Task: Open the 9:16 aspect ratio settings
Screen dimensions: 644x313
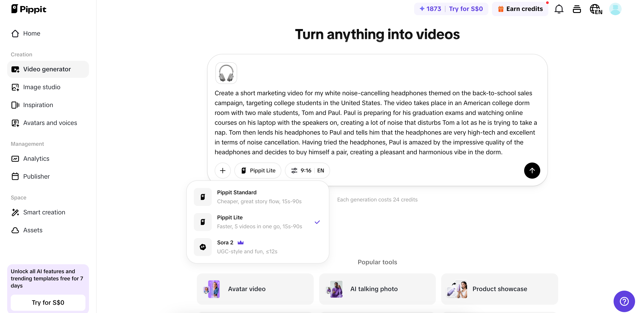Action: (302, 170)
